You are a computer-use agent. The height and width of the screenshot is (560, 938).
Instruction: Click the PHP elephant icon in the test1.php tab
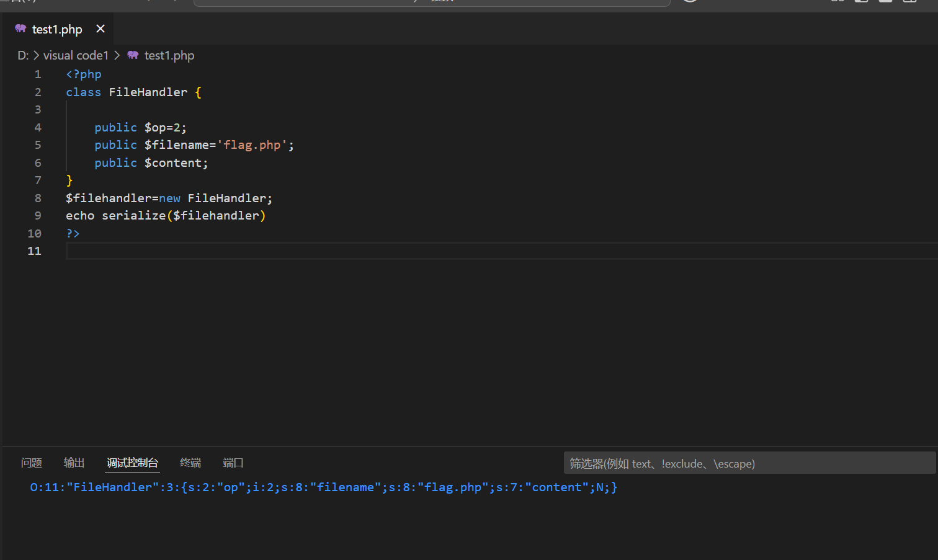[20, 29]
